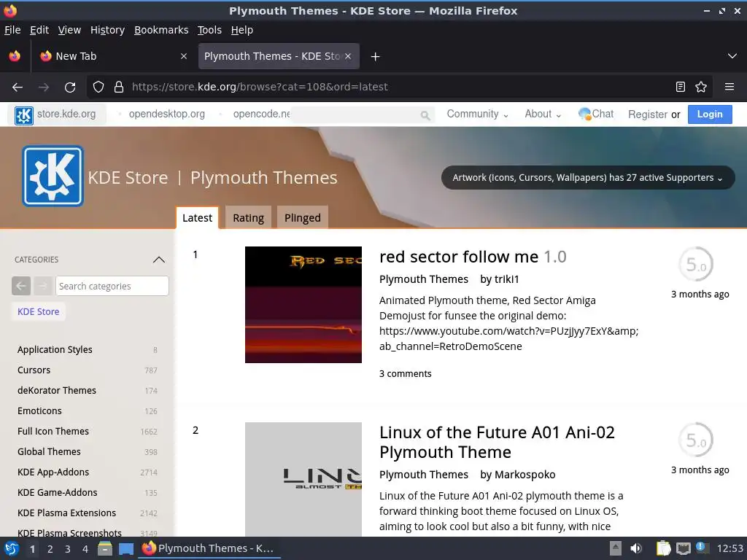Image resolution: width=747 pixels, height=560 pixels.
Task: Open the File menu
Action: click(12, 30)
